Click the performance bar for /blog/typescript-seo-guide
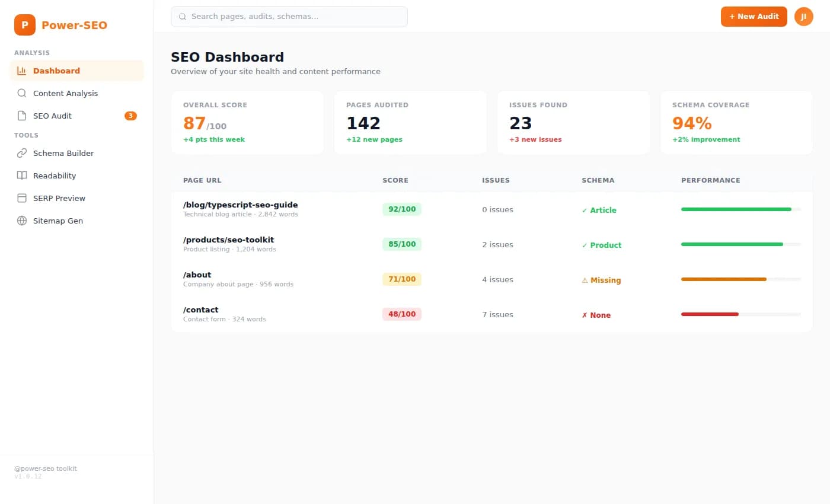Image resolution: width=830 pixels, height=504 pixels. (741, 209)
